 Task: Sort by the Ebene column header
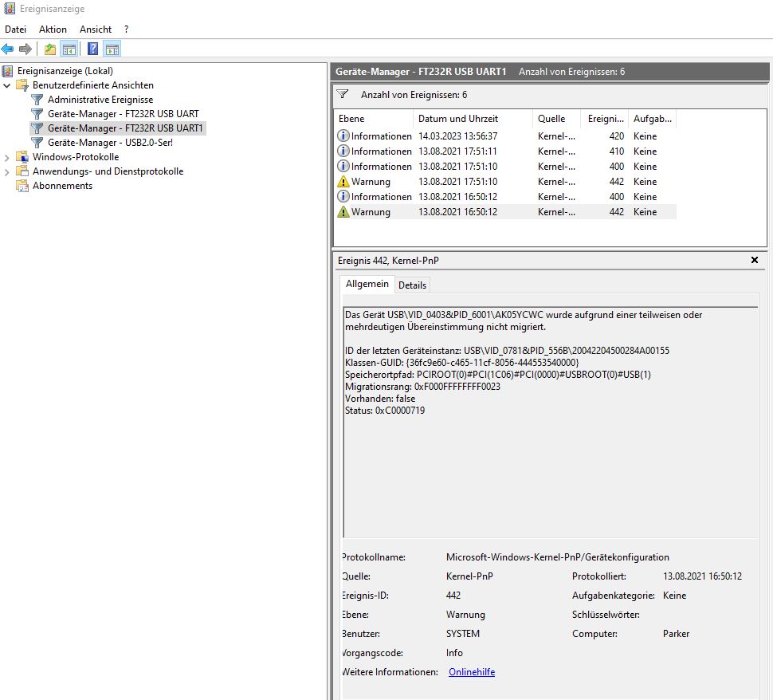point(373,118)
